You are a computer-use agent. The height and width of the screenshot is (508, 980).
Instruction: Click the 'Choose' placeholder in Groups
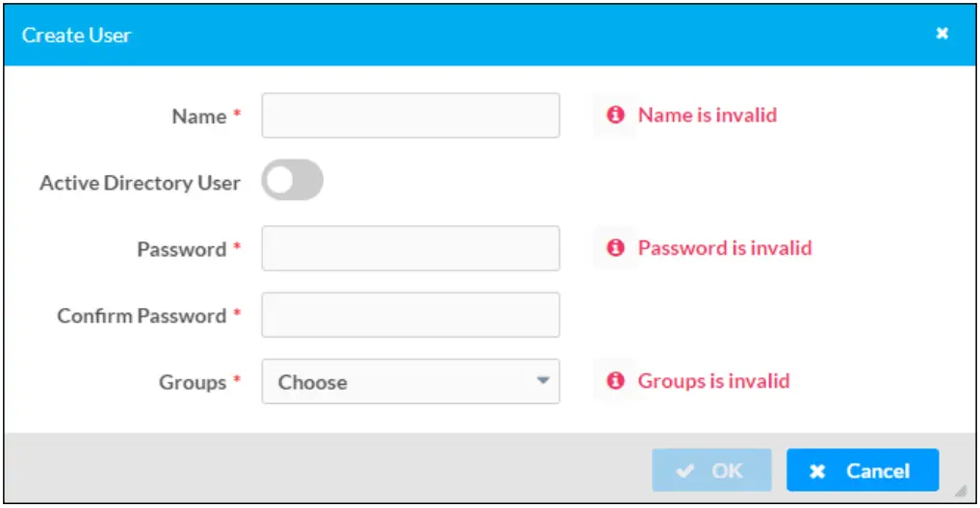coord(313,382)
